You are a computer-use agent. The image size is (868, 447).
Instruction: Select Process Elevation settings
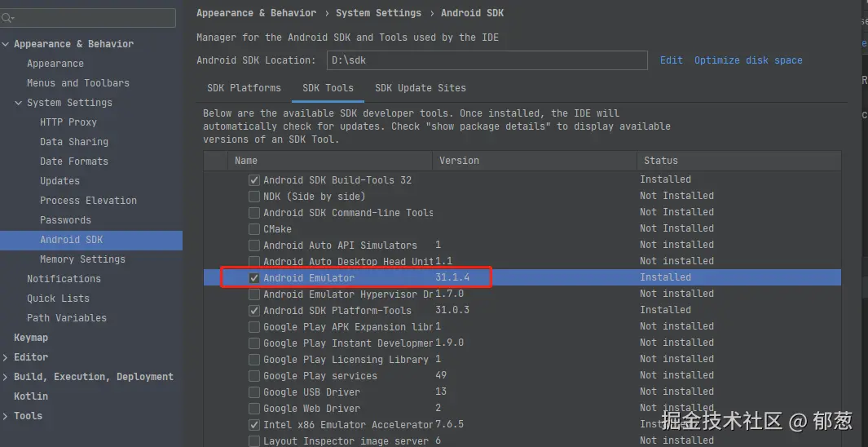[x=88, y=201]
